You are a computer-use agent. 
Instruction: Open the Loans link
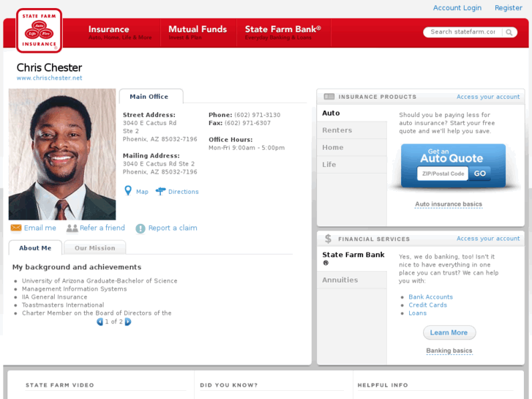417,313
